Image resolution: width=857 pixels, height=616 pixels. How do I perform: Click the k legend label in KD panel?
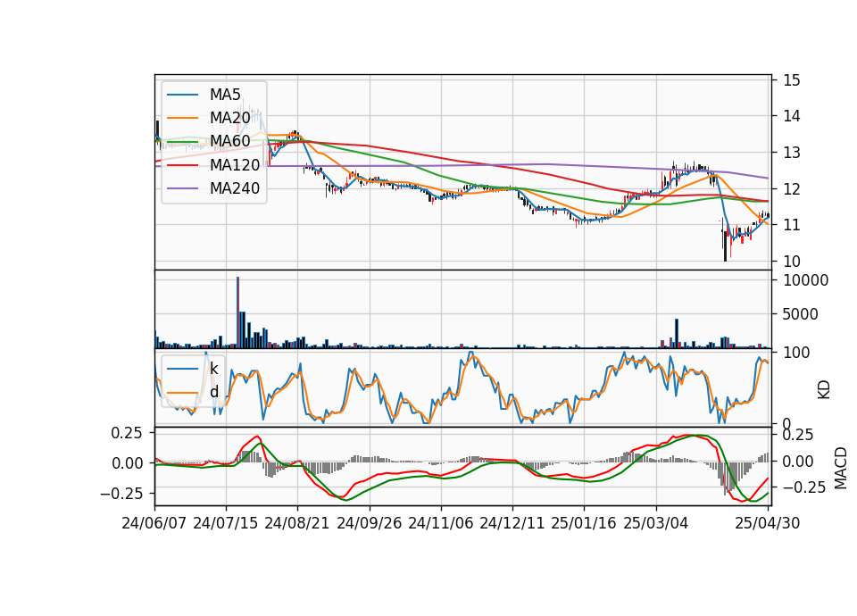[x=213, y=369]
